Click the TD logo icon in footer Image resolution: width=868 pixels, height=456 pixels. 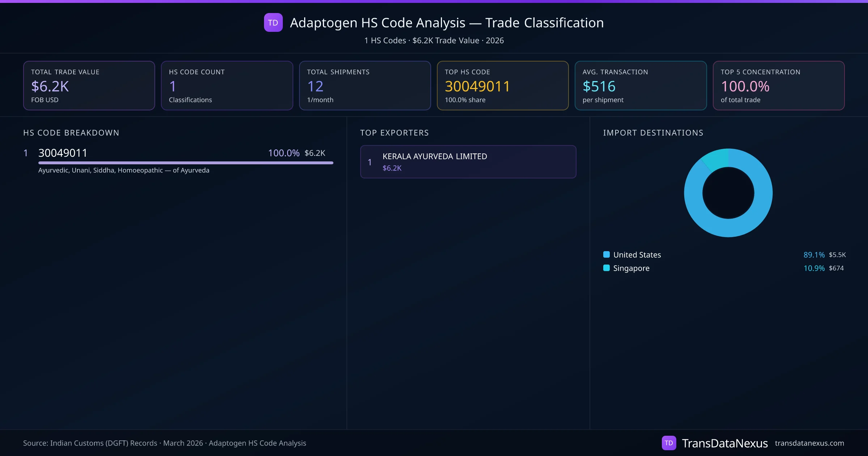[669, 443]
